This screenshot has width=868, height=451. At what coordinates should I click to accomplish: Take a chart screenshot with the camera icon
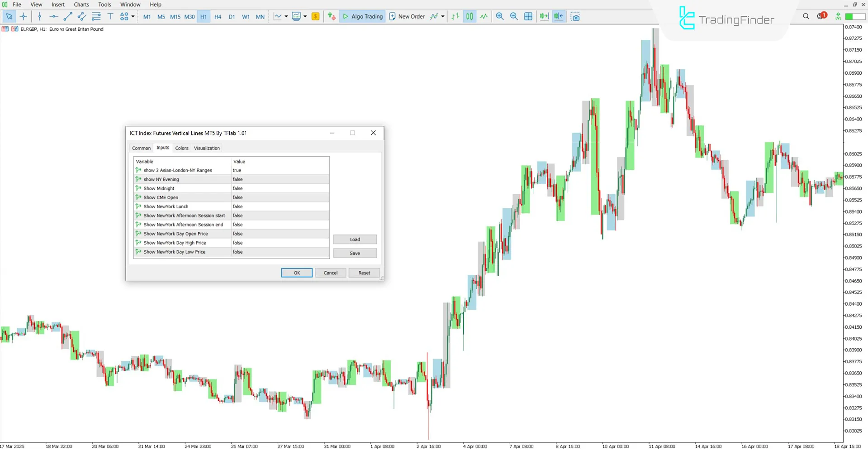[575, 16]
